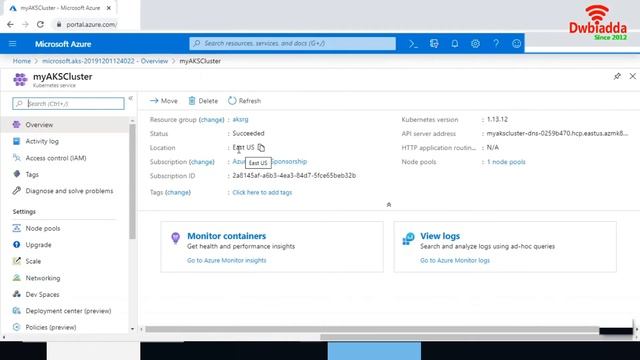Open Directory and subscription filter icon
Screen dimensions: 640x360
pos(434,44)
